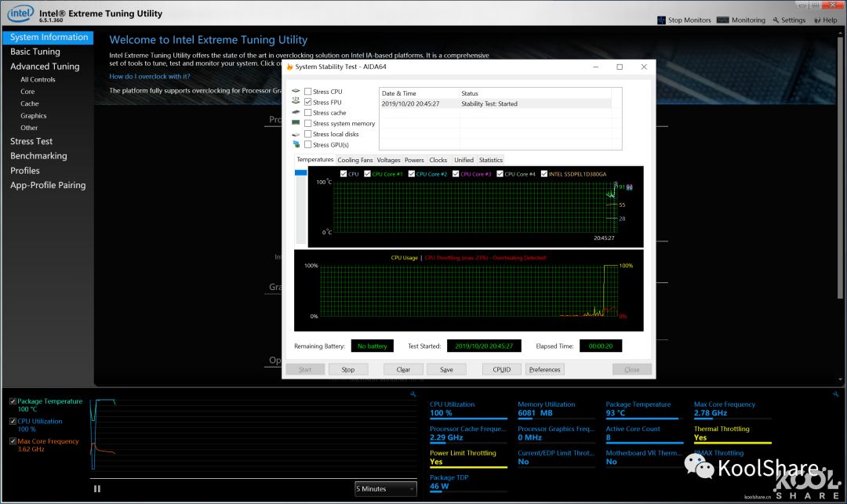This screenshot has width=847, height=504.
Task: Switch to the Unified tab
Action: click(x=463, y=160)
